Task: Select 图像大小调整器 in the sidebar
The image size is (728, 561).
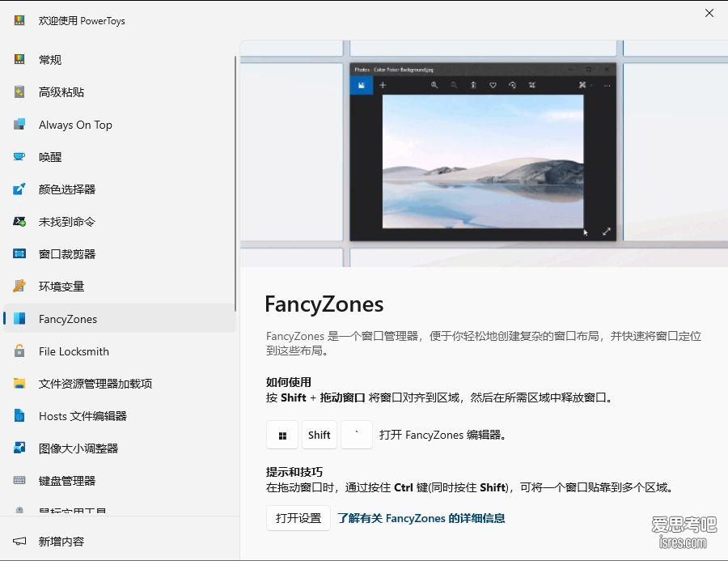Action: coord(120,448)
